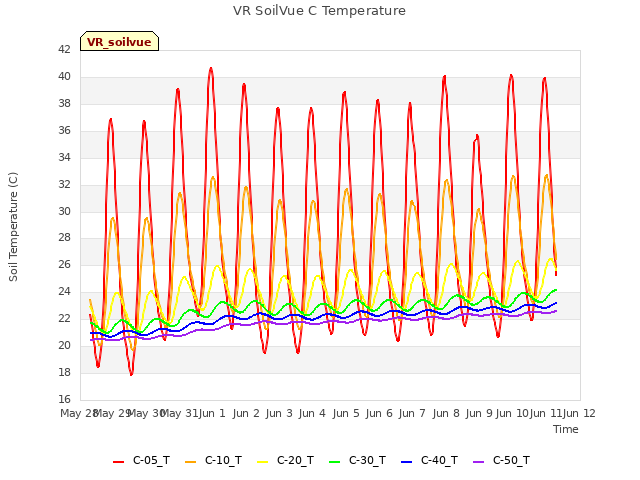Click the 26 y-axis tick value
640x480 pixels.
point(64,264)
